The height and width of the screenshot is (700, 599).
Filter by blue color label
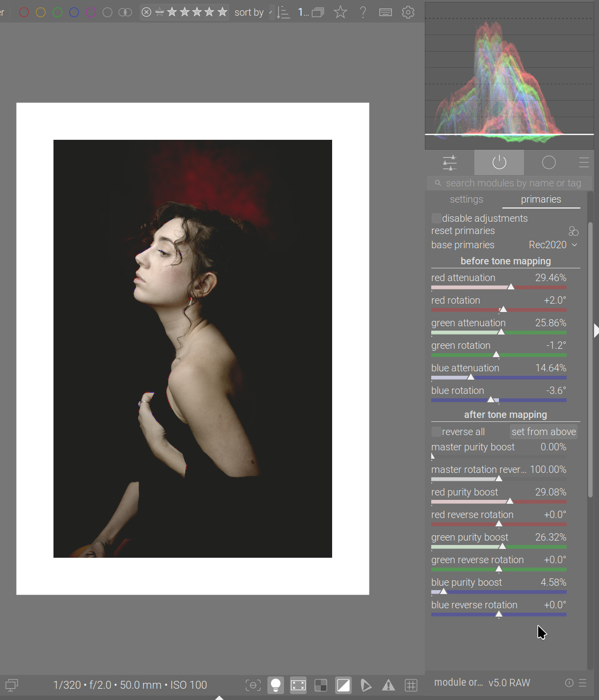pos(74,12)
